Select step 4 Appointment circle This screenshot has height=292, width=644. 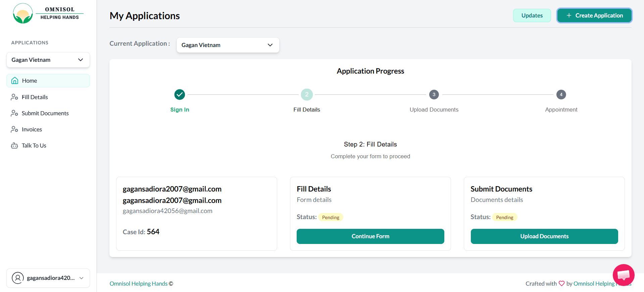tap(561, 94)
